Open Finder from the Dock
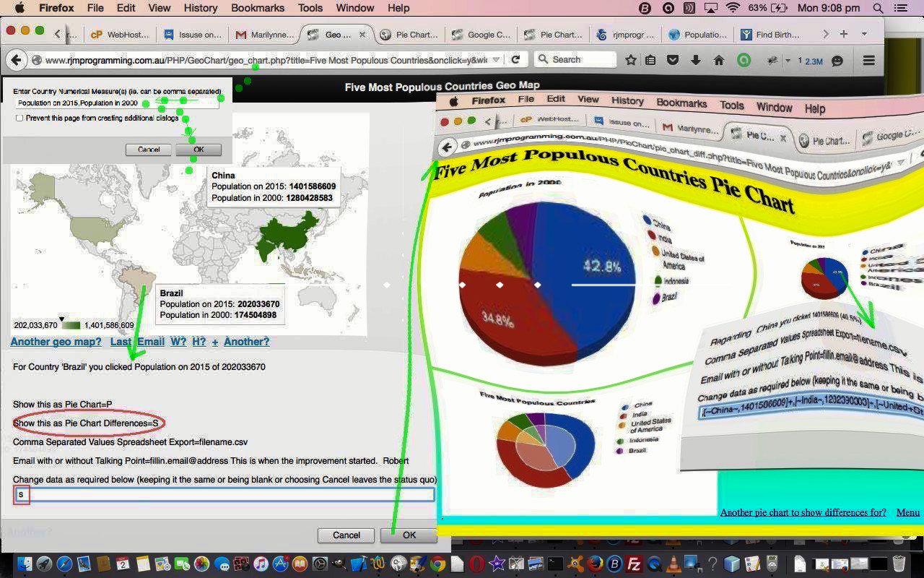Viewport: 924px width, 578px height. coord(25,564)
